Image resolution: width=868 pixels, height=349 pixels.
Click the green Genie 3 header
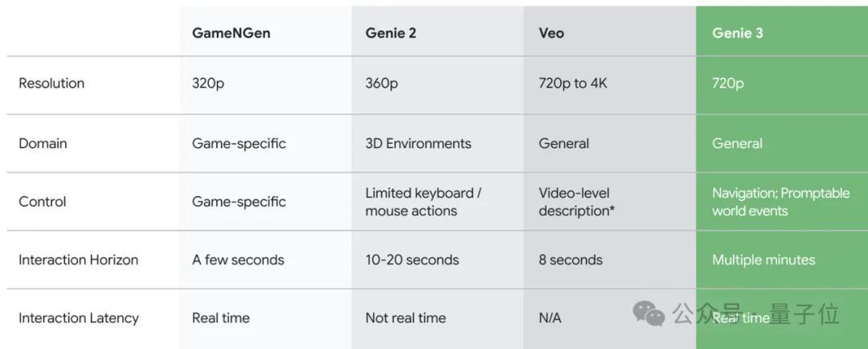click(737, 33)
